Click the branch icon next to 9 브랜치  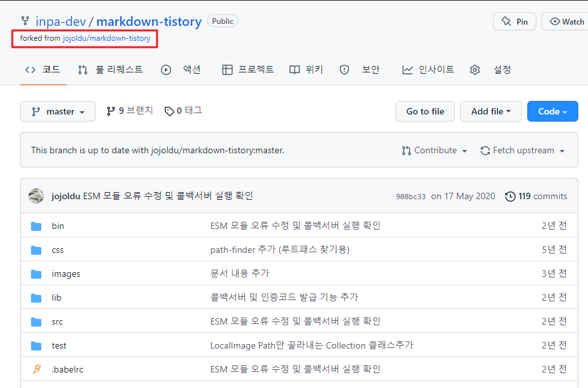(111, 111)
